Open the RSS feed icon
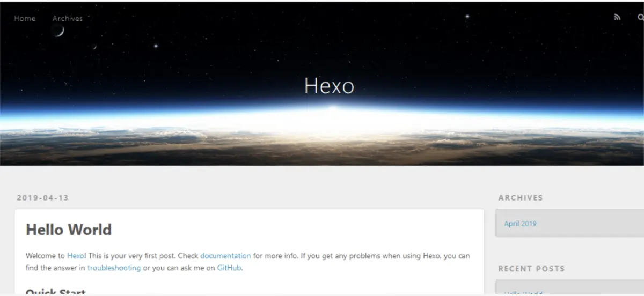 coord(617,17)
